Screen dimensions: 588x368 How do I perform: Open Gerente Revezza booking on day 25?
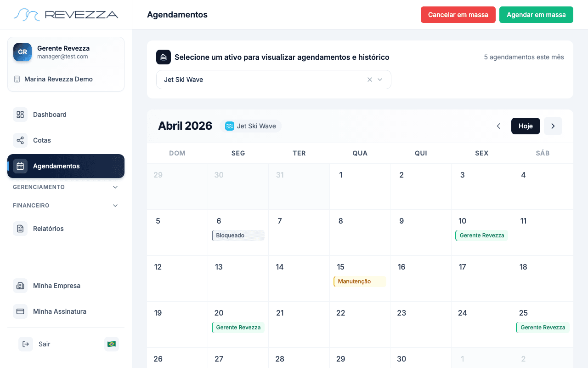543,328
